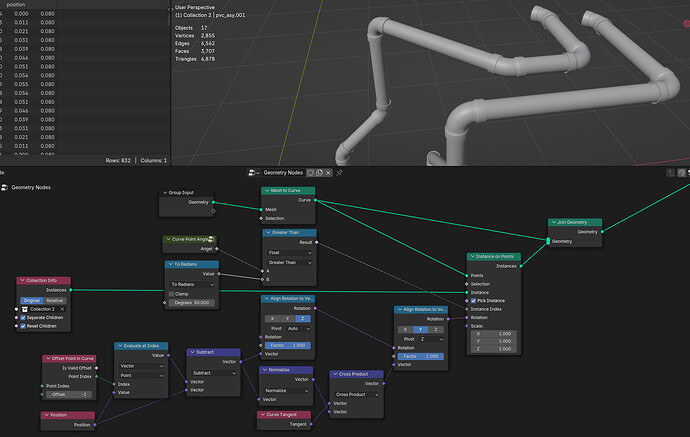Screen dimensions: 690x437
Task: Toggle Reset Children checkbox
Action: coord(23,326)
